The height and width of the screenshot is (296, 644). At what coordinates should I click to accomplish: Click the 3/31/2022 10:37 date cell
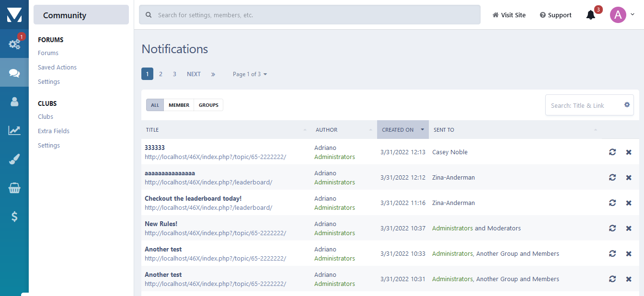pyautogui.click(x=403, y=228)
